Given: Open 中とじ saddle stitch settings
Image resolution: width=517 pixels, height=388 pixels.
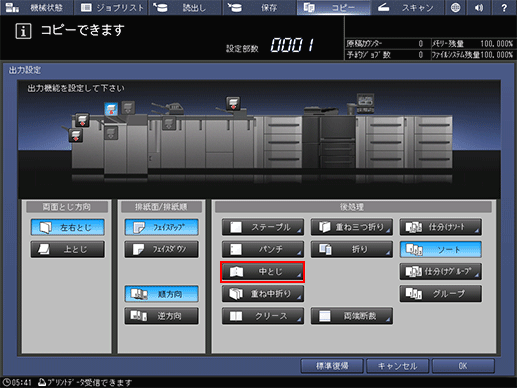Looking at the screenshot, I should [263, 272].
